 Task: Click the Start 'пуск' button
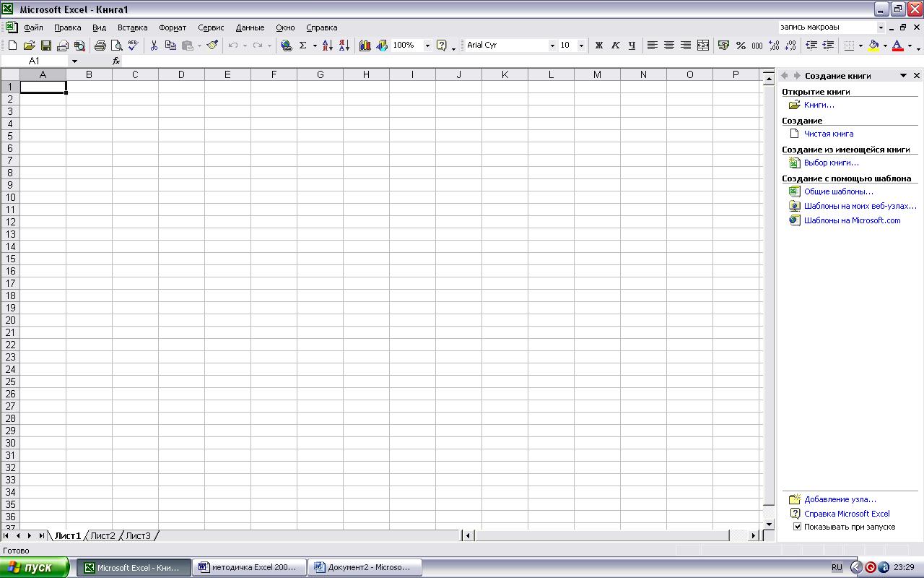pyautogui.click(x=35, y=567)
